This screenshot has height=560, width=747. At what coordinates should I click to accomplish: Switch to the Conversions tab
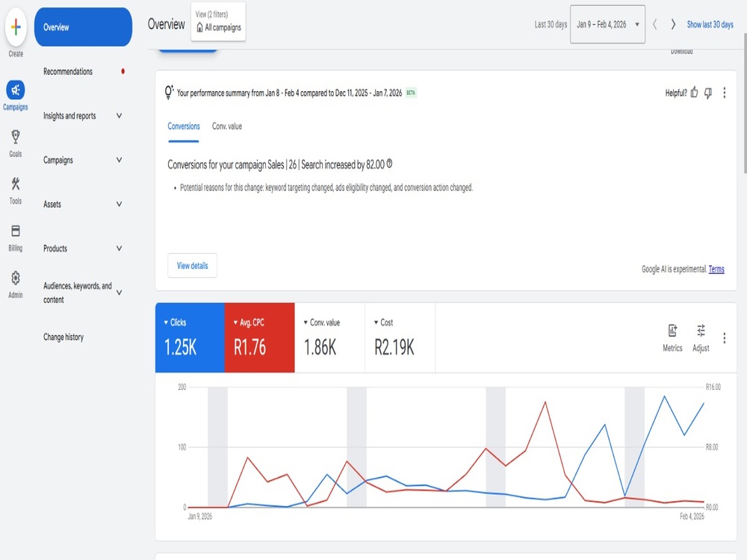(x=184, y=126)
